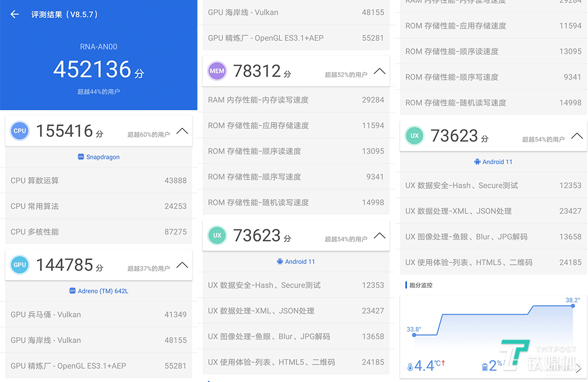
Task: Collapse the MEM 78312 score section
Action: (379, 71)
